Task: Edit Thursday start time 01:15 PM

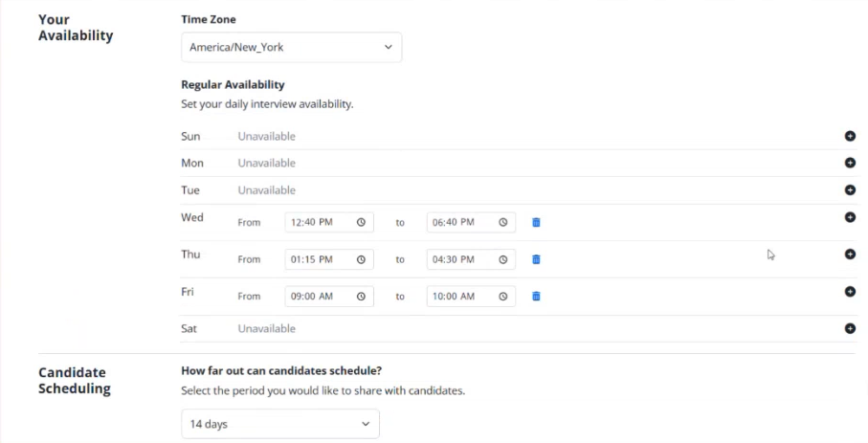Action: [329, 259]
